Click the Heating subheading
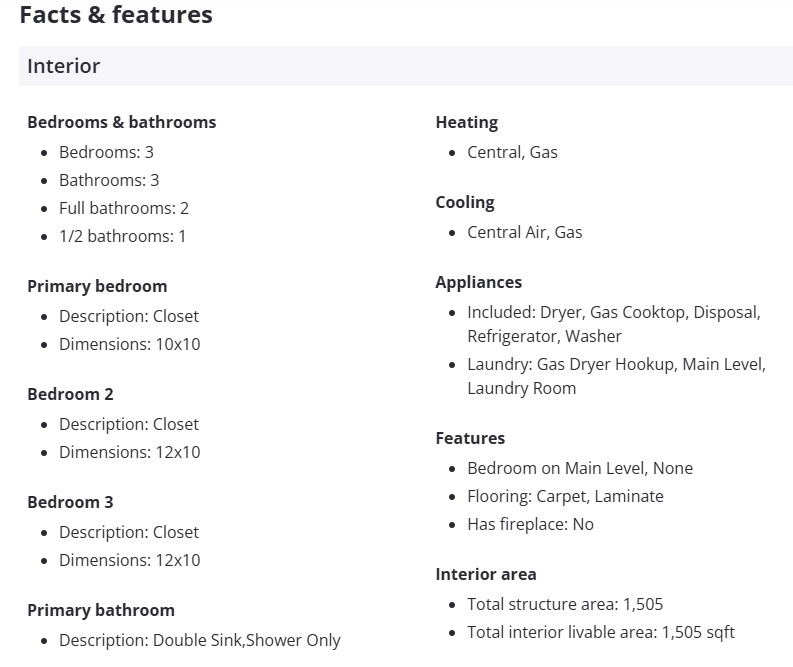 [x=466, y=122]
